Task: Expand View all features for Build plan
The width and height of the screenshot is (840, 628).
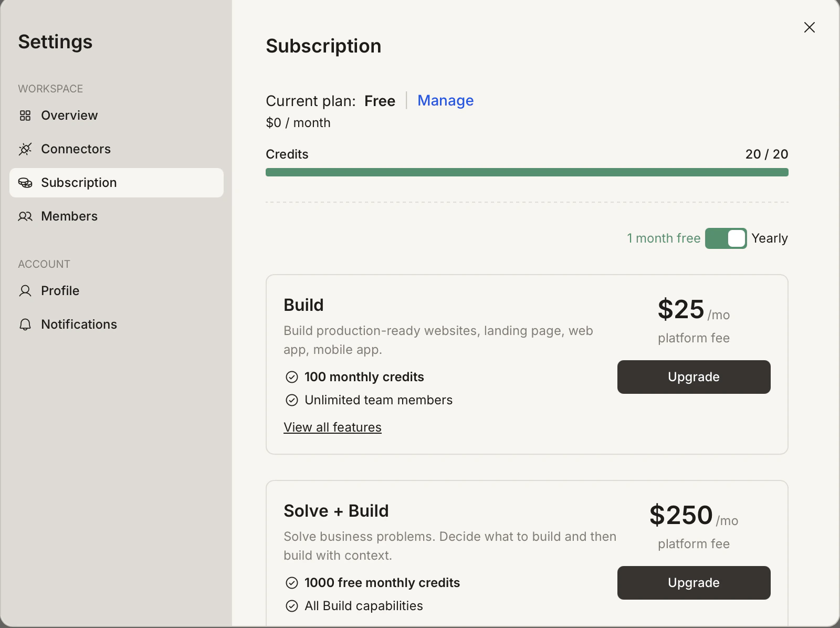Action: pyautogui.click(x=332, y=427)
